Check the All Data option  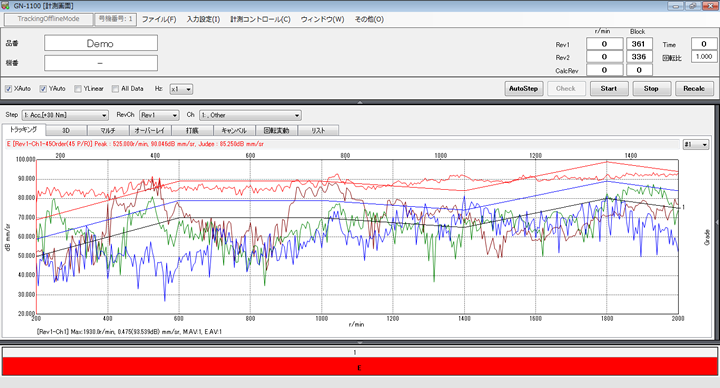[x=115, y=89]
